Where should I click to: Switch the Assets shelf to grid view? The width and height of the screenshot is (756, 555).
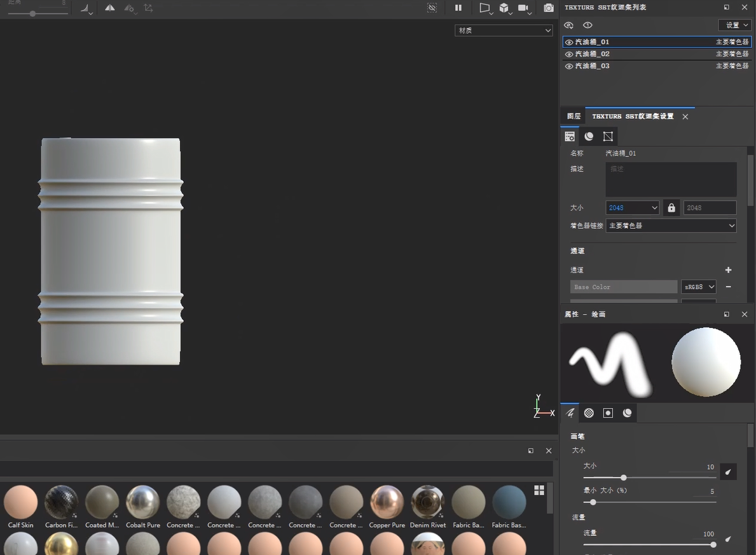539,490
